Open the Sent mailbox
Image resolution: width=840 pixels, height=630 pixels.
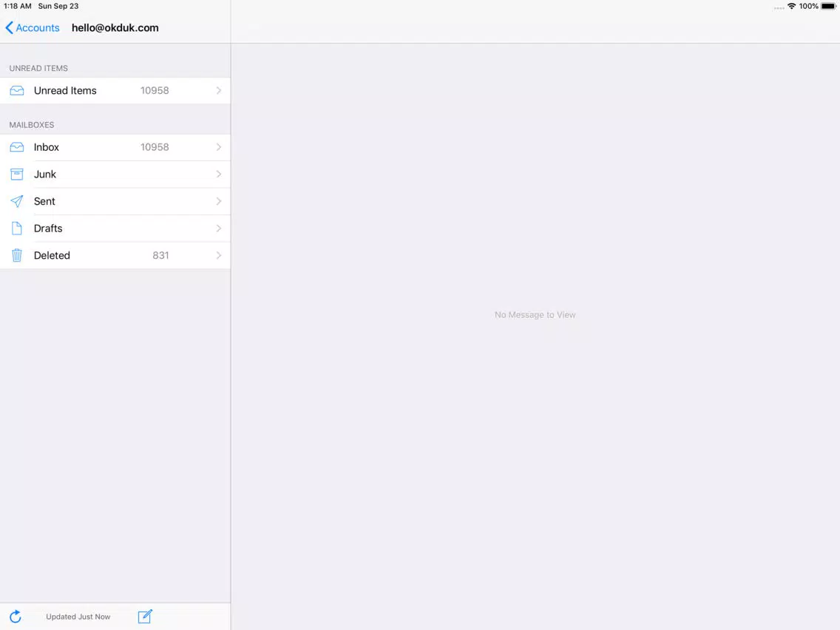pyautogui.click(x=115, y=201)
